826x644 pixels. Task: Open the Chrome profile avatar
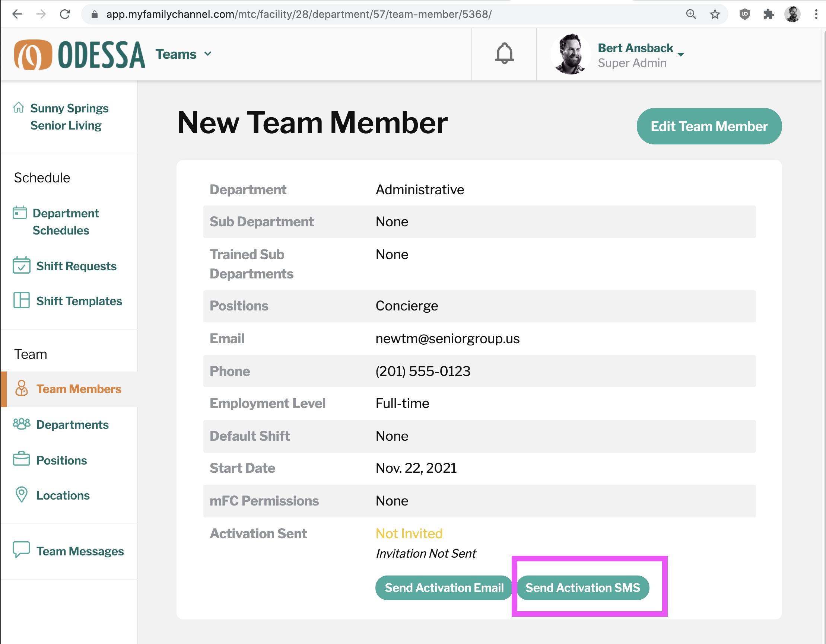click(x=792, y=15)
